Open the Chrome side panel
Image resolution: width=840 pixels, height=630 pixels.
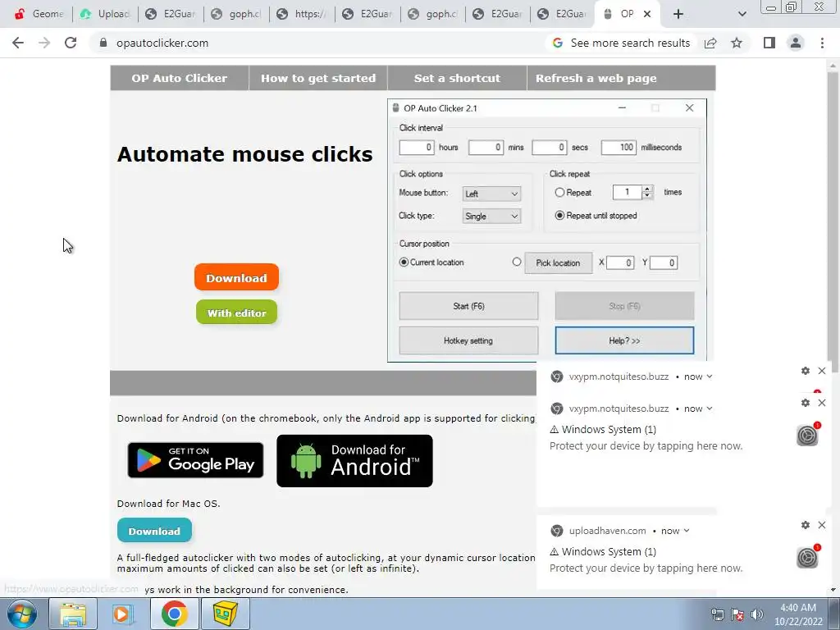[769, 43]
